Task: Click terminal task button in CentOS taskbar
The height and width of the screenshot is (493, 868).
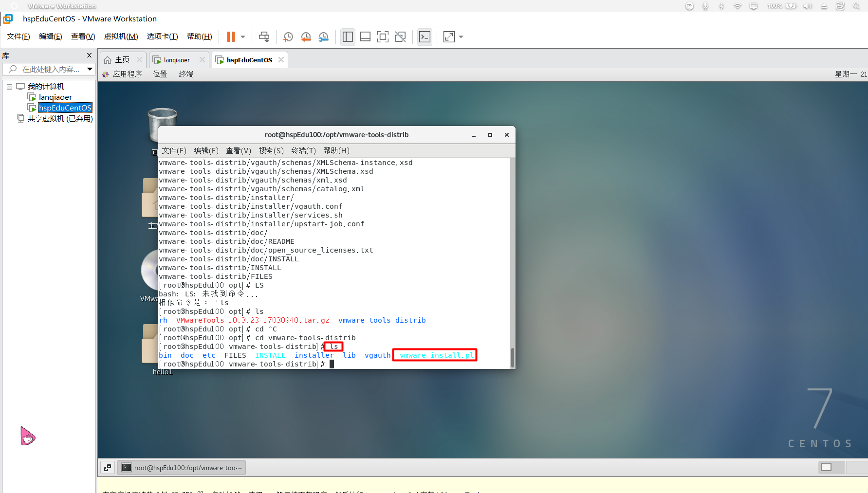Action: pyautogui.click(x=182, y=468)
